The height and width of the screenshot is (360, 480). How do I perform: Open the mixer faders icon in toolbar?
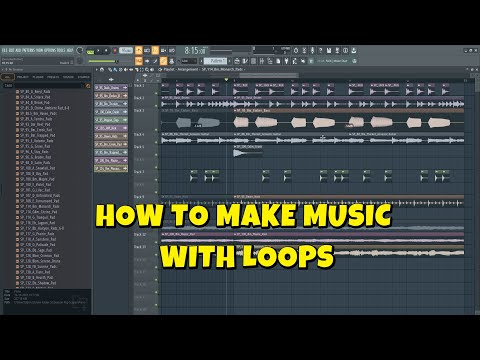tap(262, 61)
